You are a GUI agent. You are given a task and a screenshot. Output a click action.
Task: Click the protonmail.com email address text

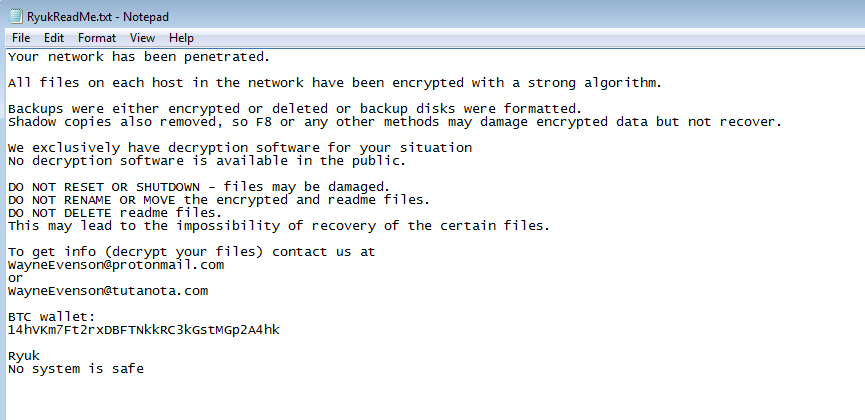[115, 265]
